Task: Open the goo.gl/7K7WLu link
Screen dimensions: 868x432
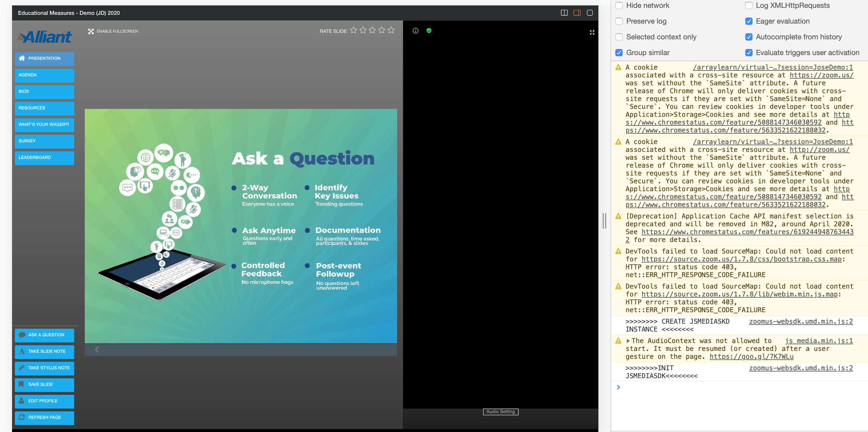Action: tap(751, 356)
